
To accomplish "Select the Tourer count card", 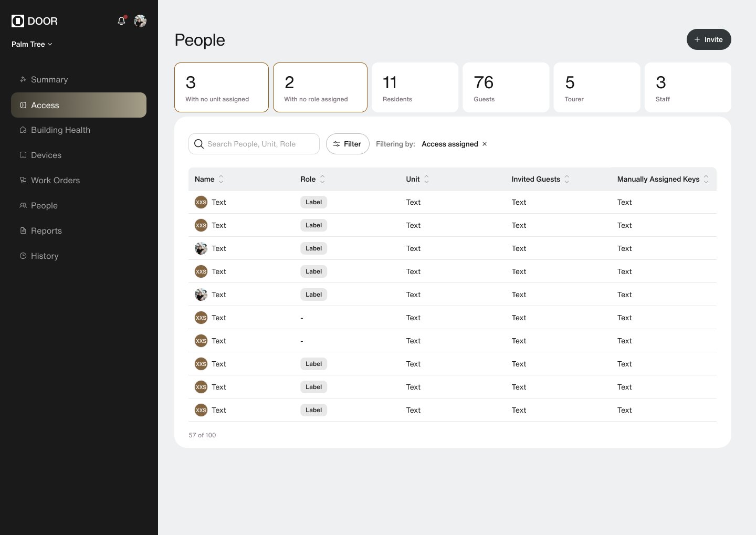I will 597,88.
